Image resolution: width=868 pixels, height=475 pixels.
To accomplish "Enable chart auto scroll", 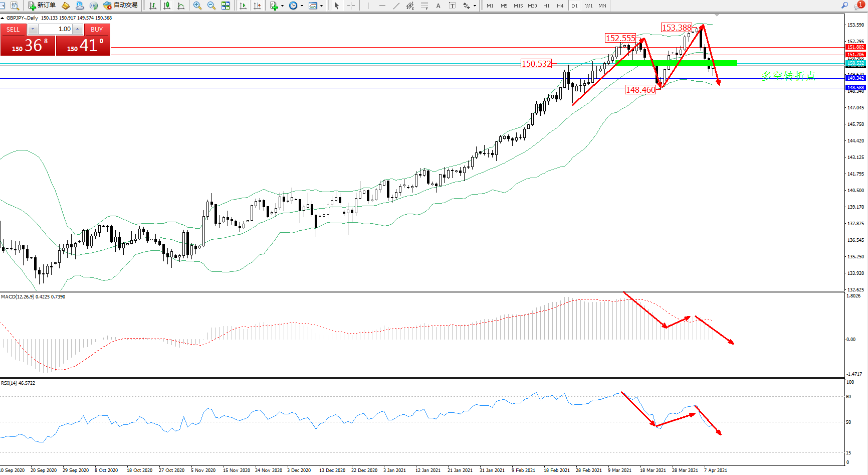I will click(x=243, y=6).
